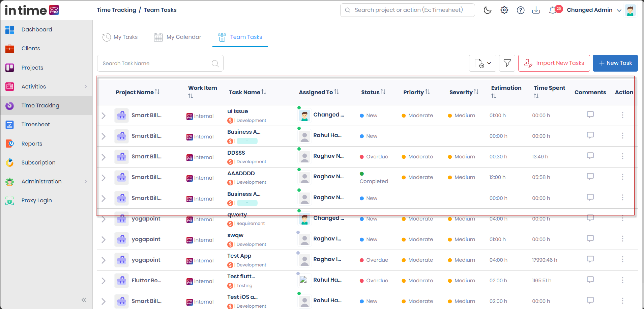
Task: Expand the AAADDDD task row
Action: pyautogui.click(x=104, y=178)
